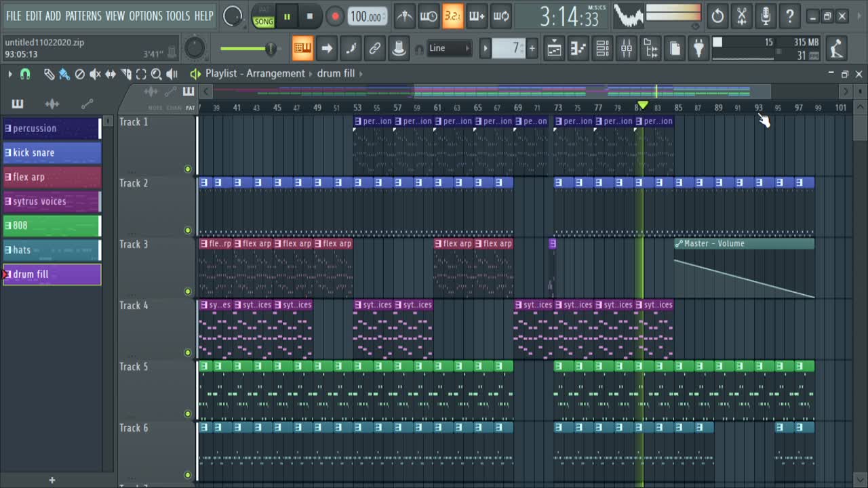Open the OPTIONS menu
This screenshot has height=488, width=868.
tap(146, 16)
